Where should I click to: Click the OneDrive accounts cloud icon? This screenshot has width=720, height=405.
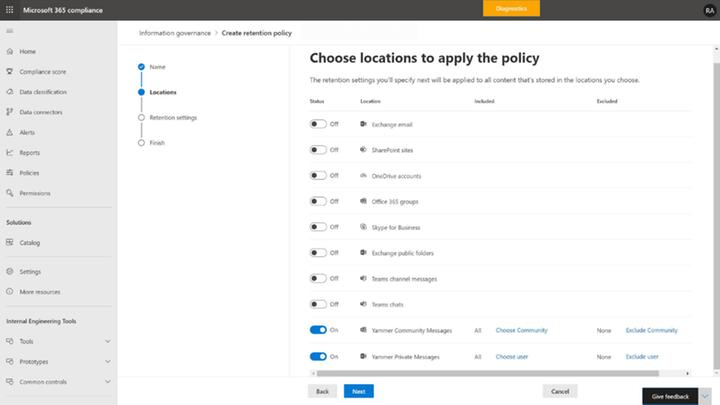coord(363,175)
